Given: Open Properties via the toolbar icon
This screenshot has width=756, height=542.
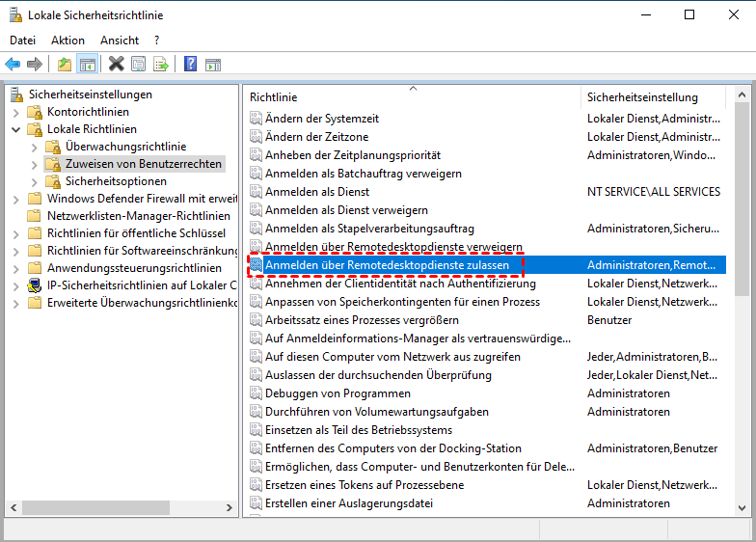Looking at the screenshot, I should (x=139, y=65).
